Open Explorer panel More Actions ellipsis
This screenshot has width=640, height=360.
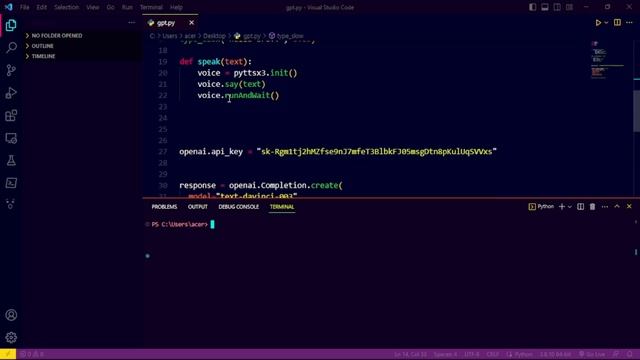coord(131,23)
